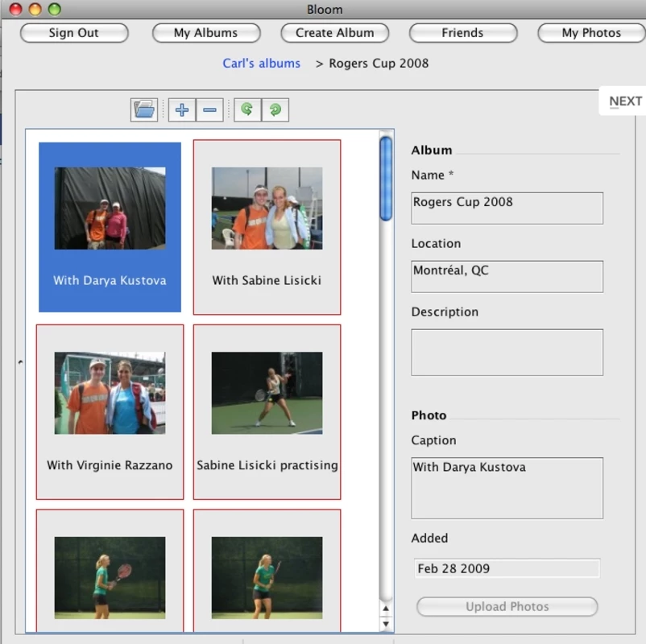Click the empty Description field
Screen dimensions: 646x644
pyautogui.click(x=507, y=353)
